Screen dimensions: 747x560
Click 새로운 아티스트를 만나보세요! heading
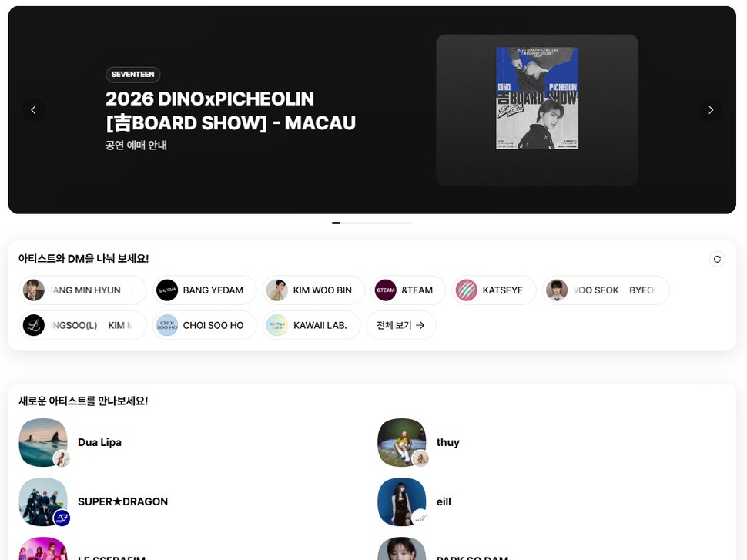coord(83,401)
